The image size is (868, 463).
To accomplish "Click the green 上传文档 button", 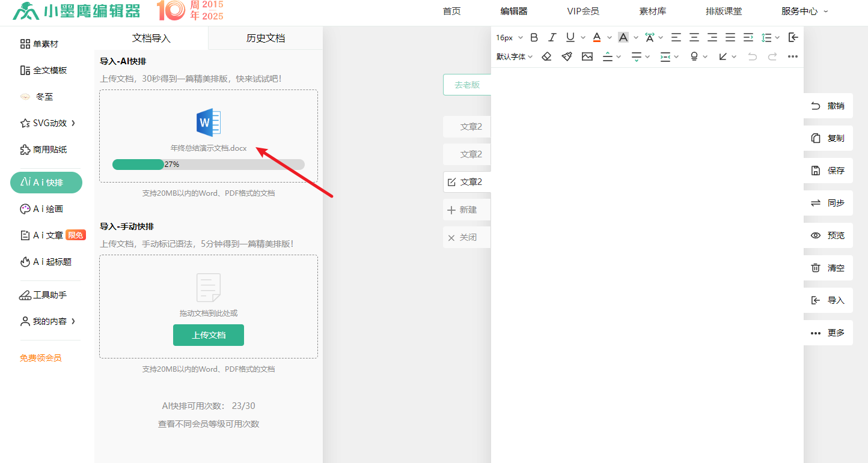I will (209, 335).
